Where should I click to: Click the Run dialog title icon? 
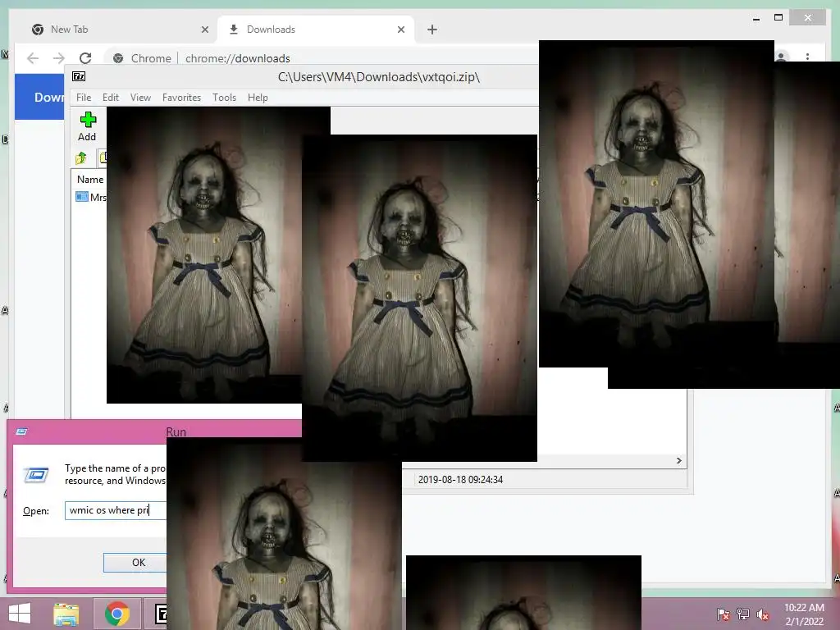[22, 431]
